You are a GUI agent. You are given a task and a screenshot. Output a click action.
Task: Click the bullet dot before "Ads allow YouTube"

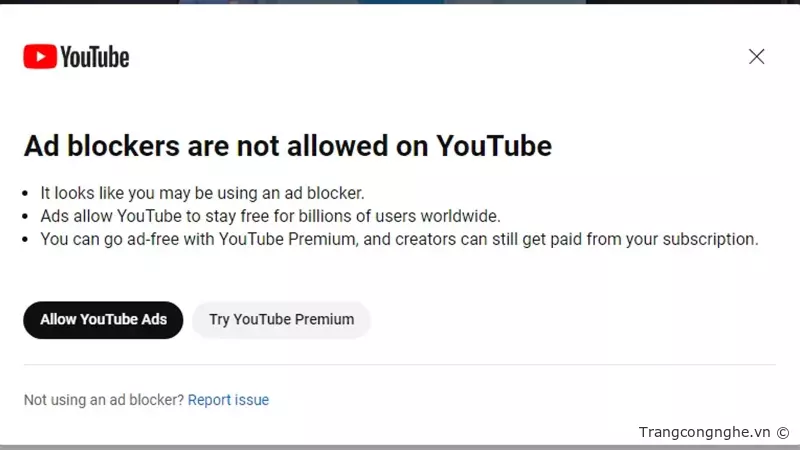[29, 217]
